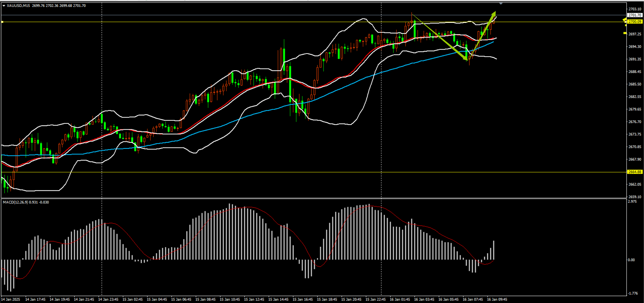Click the 16 Jan 09:45 time label
The width and height of the screenshot is (644, 303).
497,299
